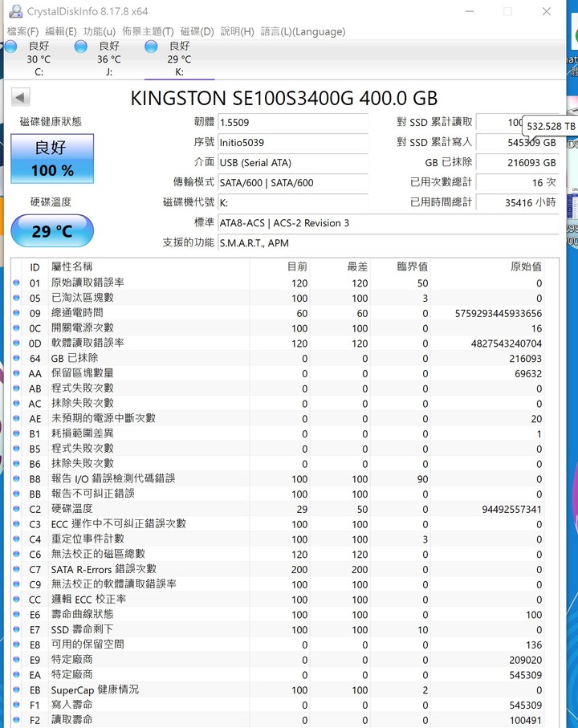Image resolution: width=578 pixels, height=728 pixels.
Task: Click the transfer mode field SATA/600 | SATA/600
Action: coord(293,183)
